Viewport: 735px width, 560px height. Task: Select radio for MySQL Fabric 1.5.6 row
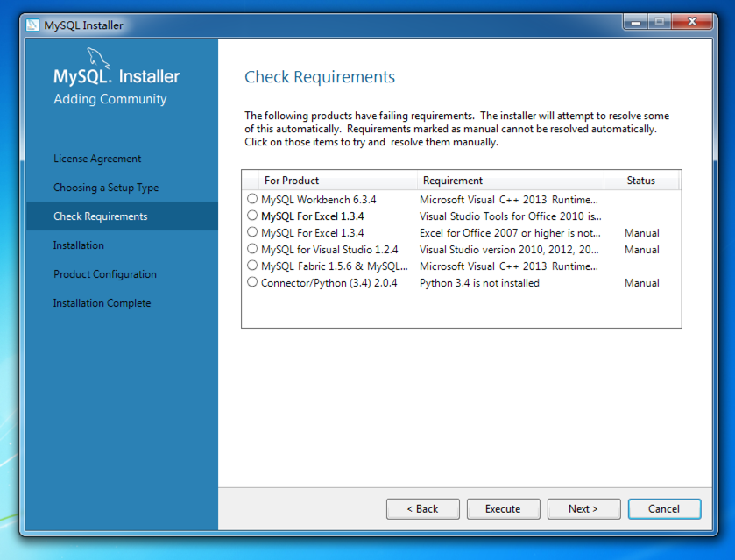(x=252, y=266)
